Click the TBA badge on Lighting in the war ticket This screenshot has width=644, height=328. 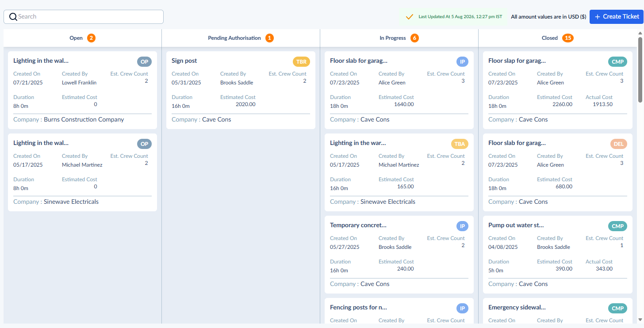tap(460, 144)
